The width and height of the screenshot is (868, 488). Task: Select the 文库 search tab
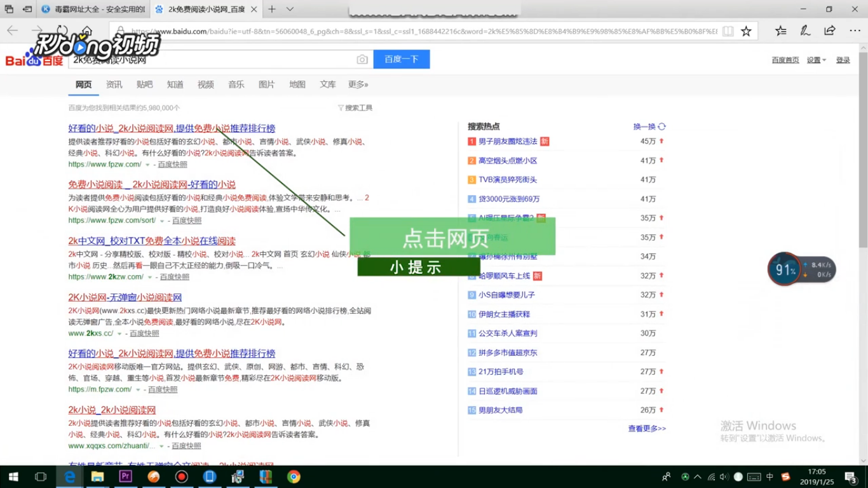click(x=328, y=85)
